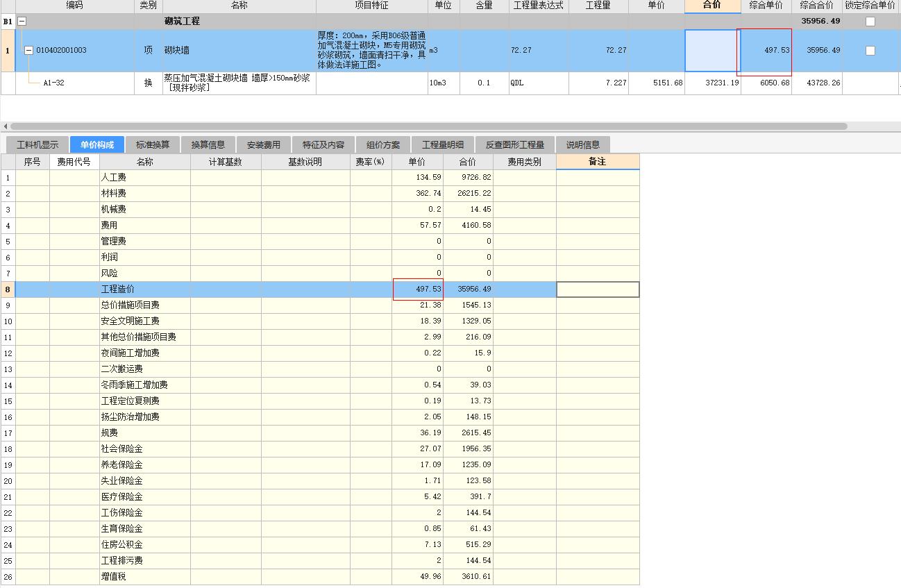Viewport: 901px width, 588px height.
Task: Select the 社会保险金 row name
Action: tap(122, 449)
